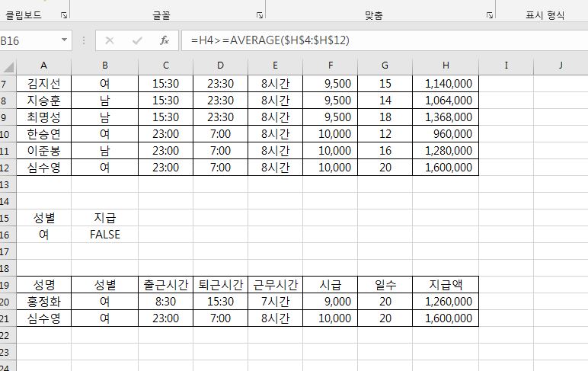Open the 클립보드 dialog launcher
Viewport: 588px width, 371px height.
click(x=63, y=15)
